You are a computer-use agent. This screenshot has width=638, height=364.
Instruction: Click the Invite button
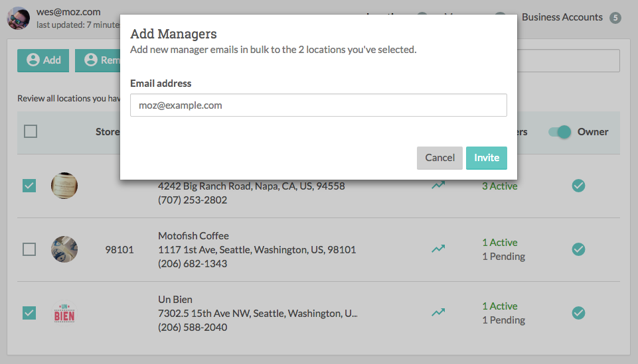487,158
